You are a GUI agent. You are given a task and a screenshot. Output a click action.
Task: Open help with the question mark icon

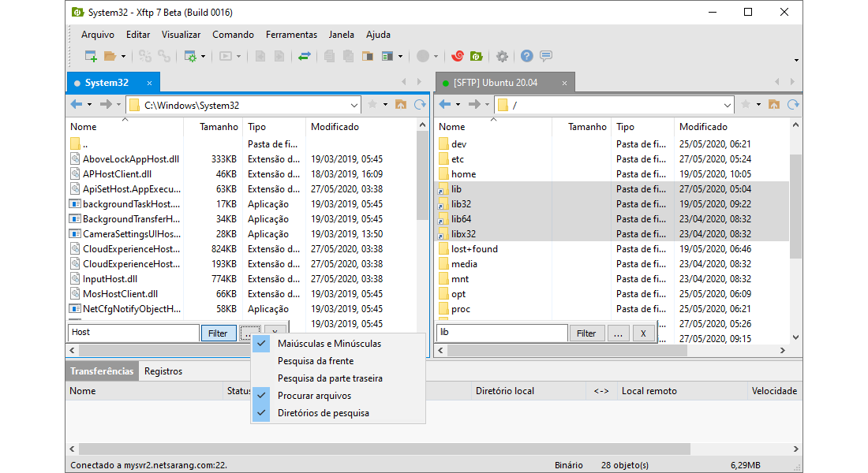526,56
